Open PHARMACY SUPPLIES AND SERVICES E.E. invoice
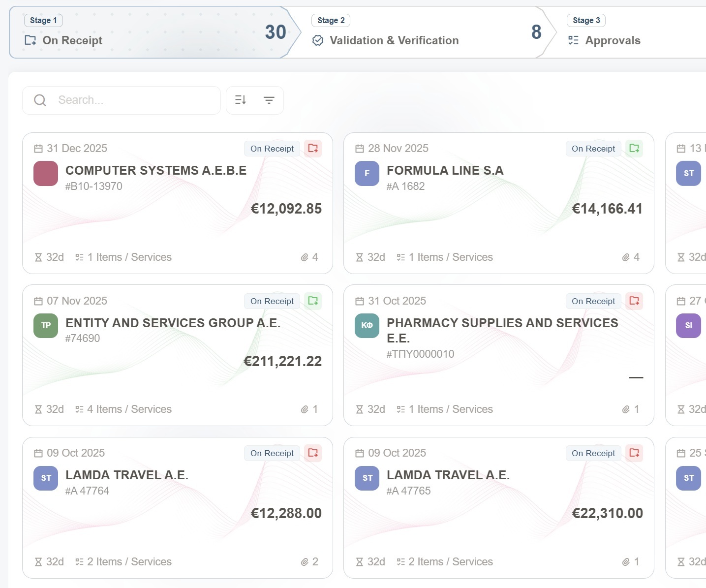Image resolution: width=706 pixels, height=588 pixels. [x=499, y=355]
